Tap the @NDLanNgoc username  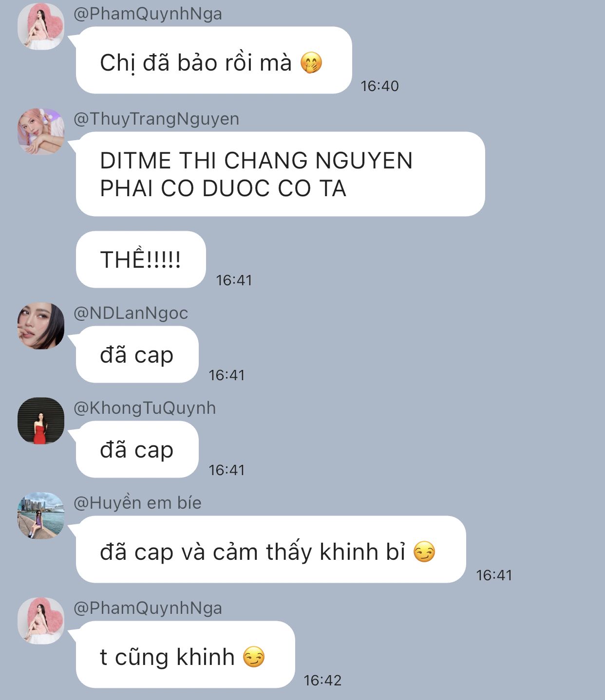(131, 313)
